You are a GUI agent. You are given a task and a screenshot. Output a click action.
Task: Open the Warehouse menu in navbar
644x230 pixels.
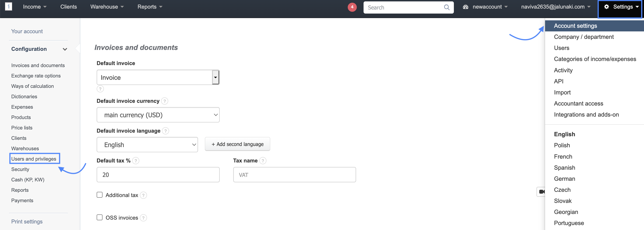coord(107,7)
